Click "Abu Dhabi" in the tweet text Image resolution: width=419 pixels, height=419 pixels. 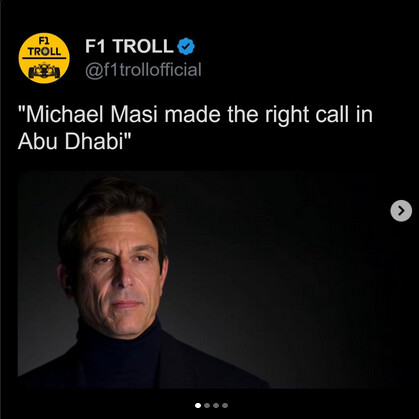pos(73,141)
